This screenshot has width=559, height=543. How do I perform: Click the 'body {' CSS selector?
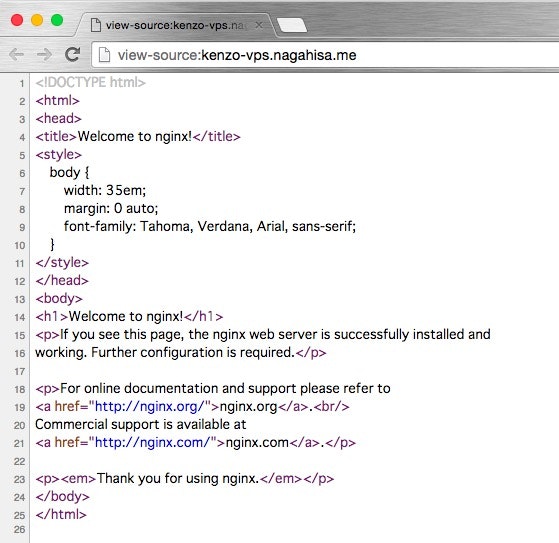point(70,173)
